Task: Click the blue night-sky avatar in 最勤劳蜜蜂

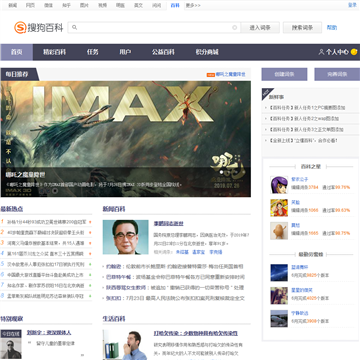Action: [279, 273]
